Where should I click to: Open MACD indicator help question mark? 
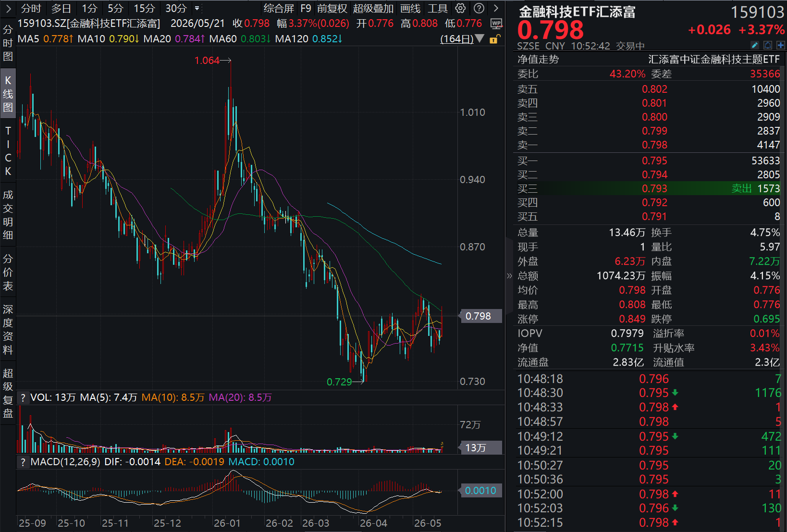pos(23,462)
